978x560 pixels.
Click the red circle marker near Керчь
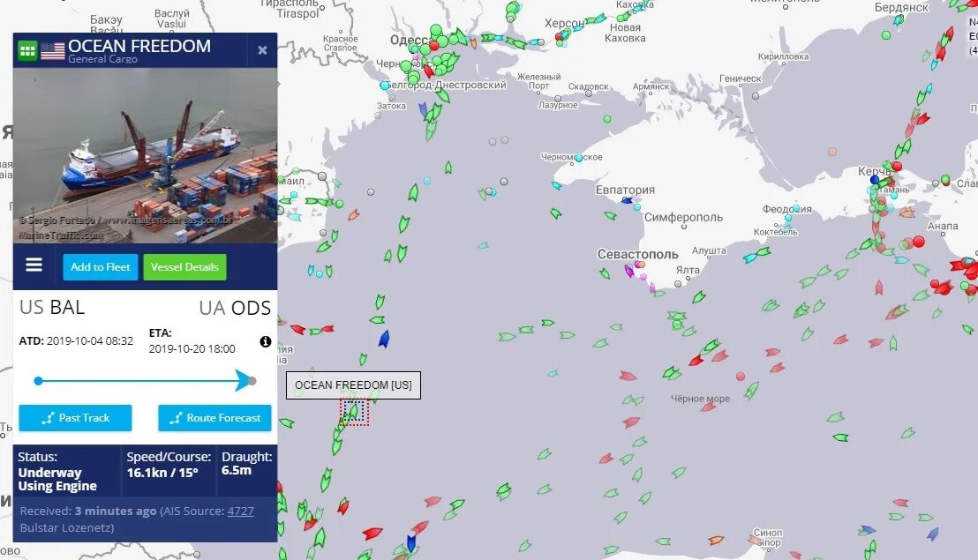point(897,167)
